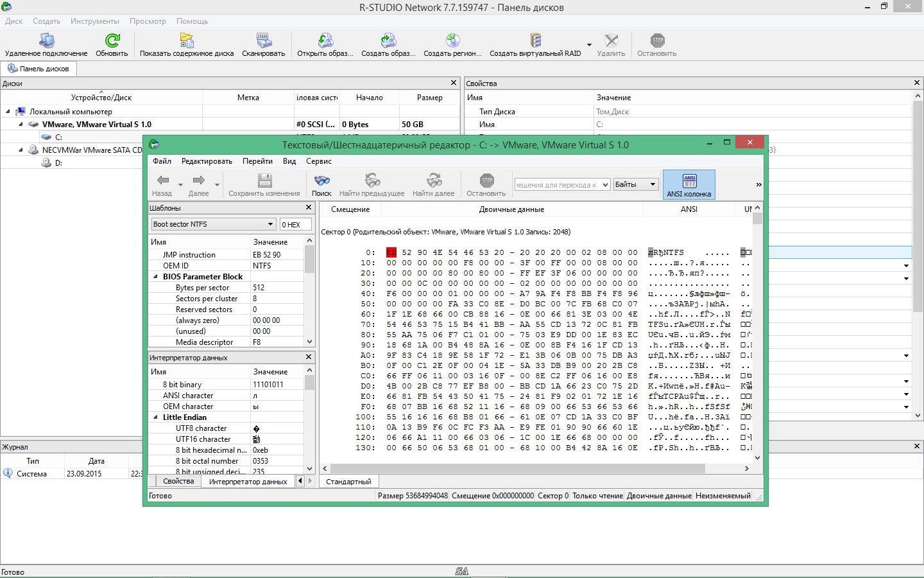
Task: Select the Стандартный tab below hex view
Action: click(x=348, y=482)
